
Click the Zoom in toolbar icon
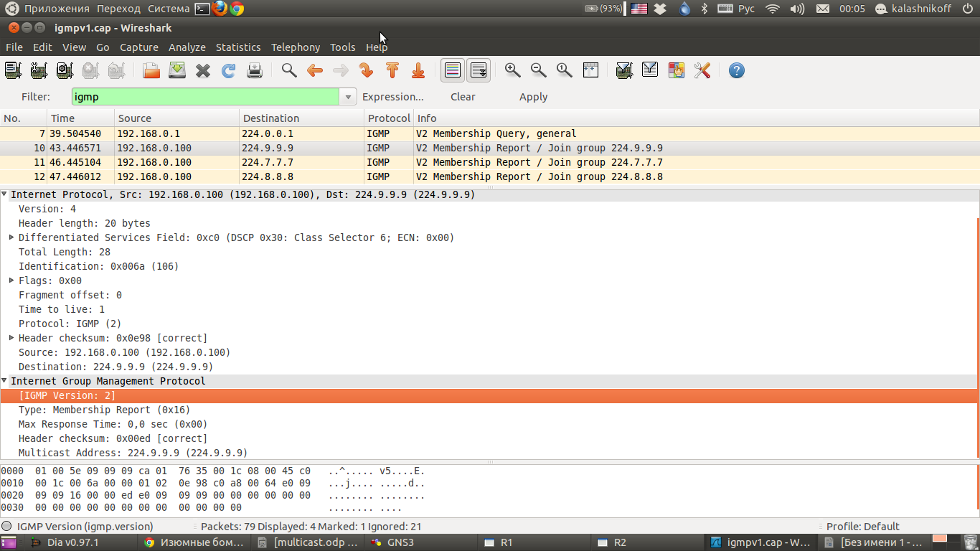[x=512, y=70]
